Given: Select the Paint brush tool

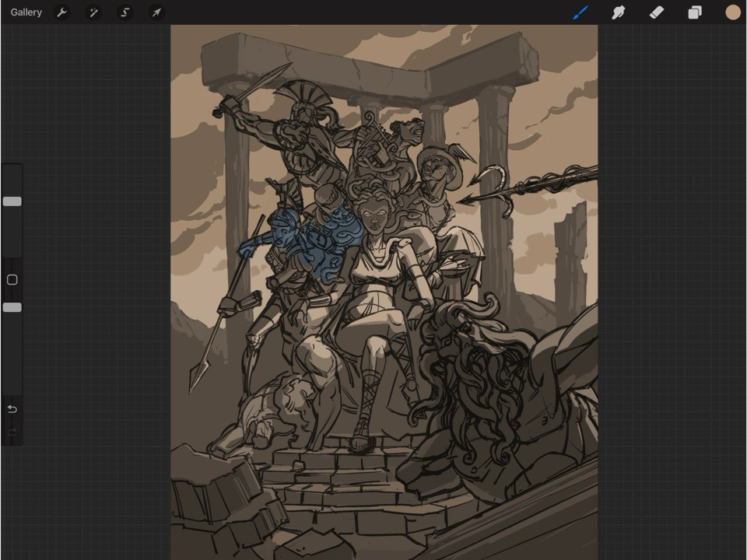Looking at the screenshot, I should 580,12.
